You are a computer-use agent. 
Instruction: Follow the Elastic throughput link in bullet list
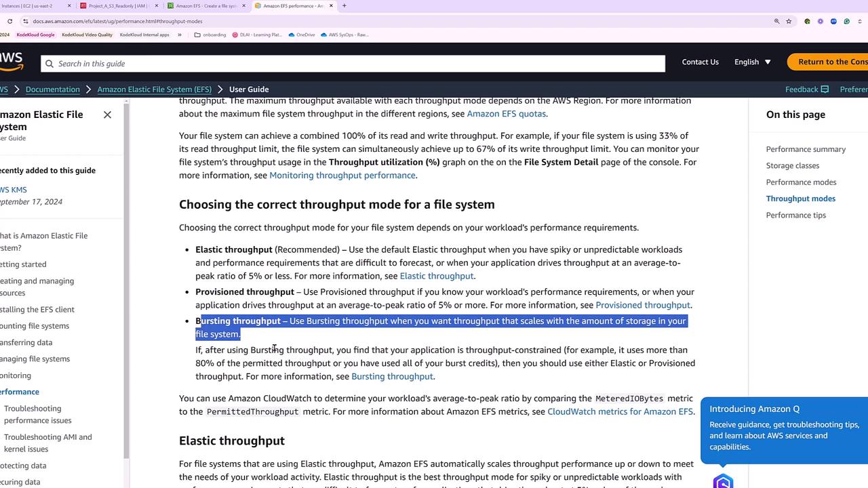pos(437,276)
